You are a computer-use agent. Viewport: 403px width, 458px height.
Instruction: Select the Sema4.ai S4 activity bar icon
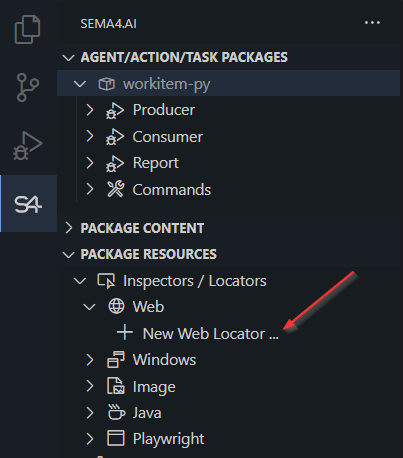28,204
